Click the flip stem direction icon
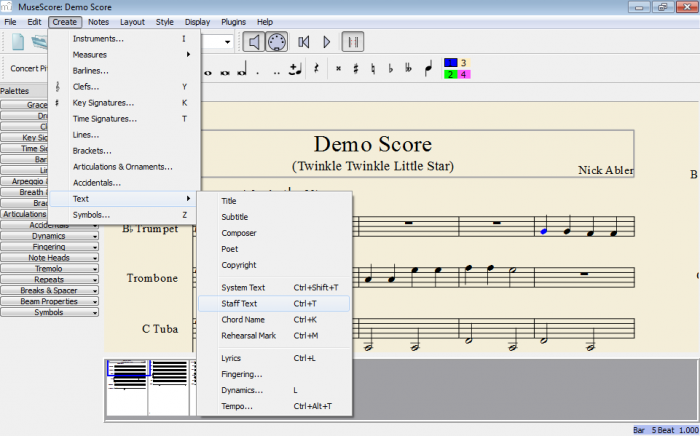Viewport: 700px width, 436px height. click(x=429, y=69)
